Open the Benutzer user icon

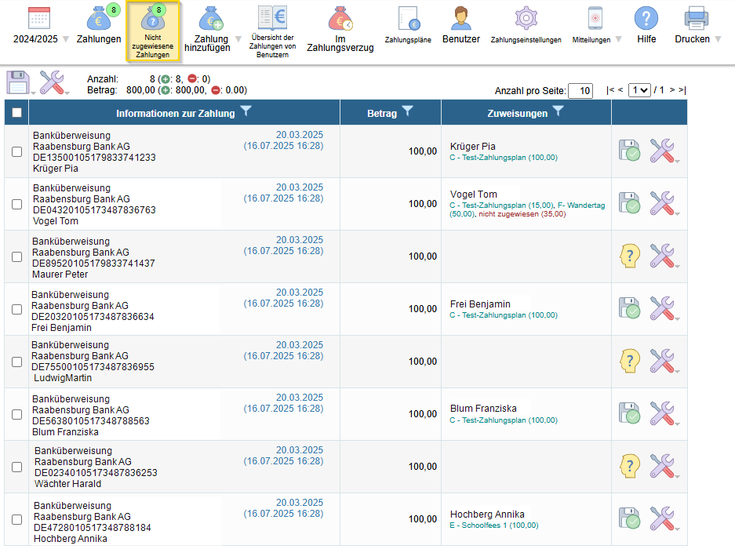(461, 18)
